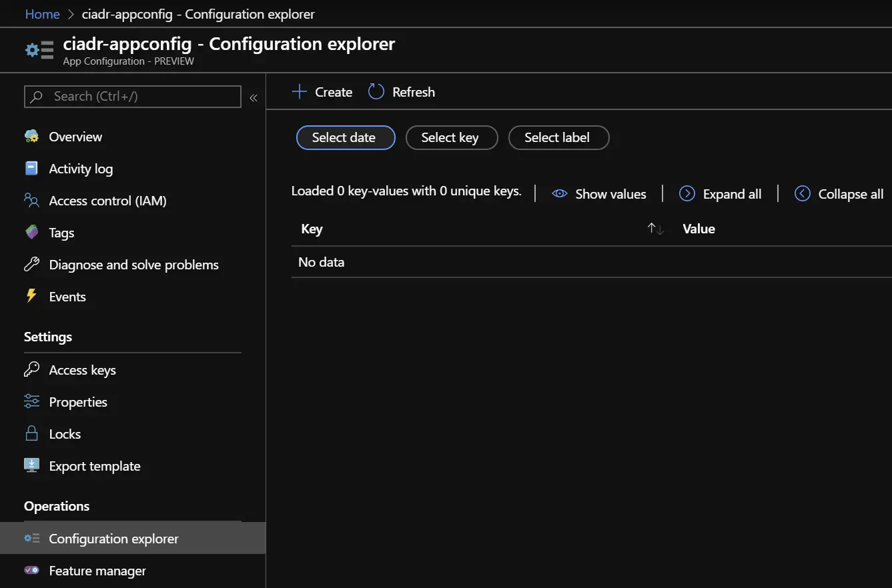892x588 pixels.
Task: Click the Access keys key icon
Action: [31, 369]
